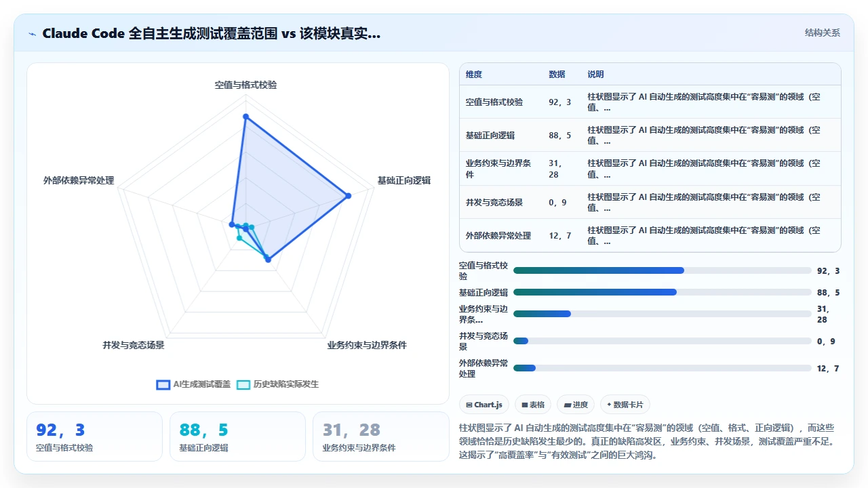Viewport: 868px width, 488px height.
Task: Toggle the AI生成测试覆盖 legend entry
Action: (194, 384)
